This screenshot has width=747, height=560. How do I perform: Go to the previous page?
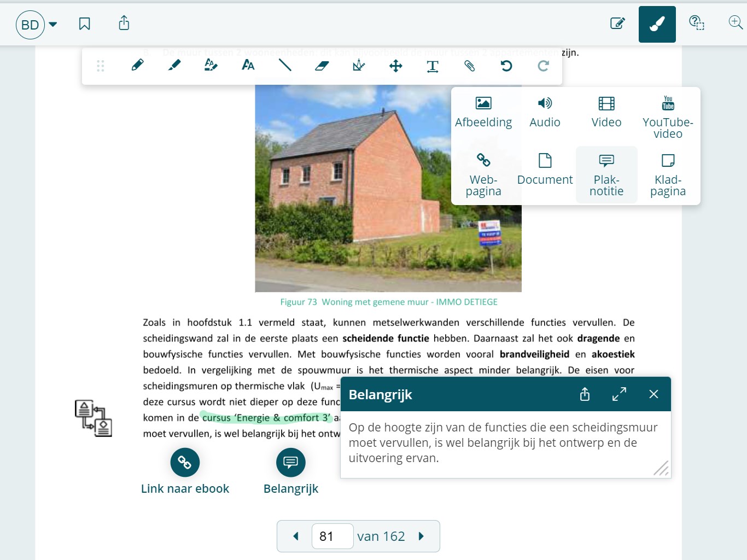(x=296, y=536)
